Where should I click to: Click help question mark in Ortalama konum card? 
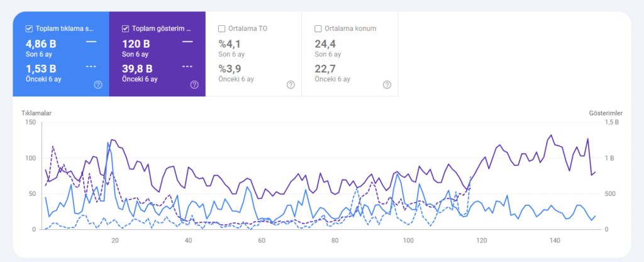point(387,84)
